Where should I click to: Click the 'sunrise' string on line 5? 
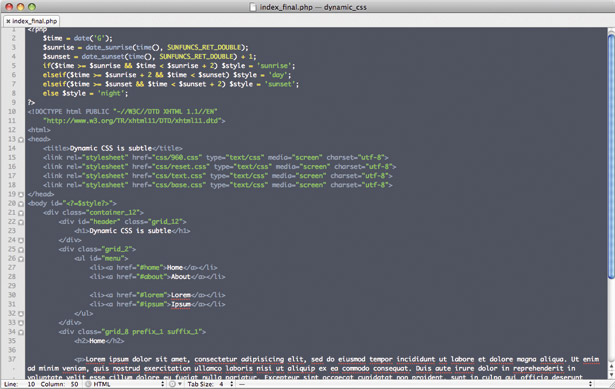[x=274, y=65]
